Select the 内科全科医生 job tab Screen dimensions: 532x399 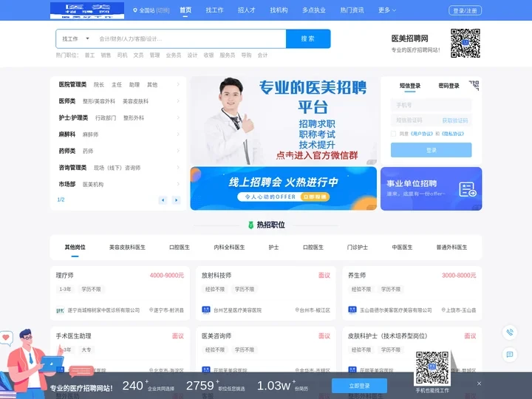pyautogui.click(x=229, y=248)
